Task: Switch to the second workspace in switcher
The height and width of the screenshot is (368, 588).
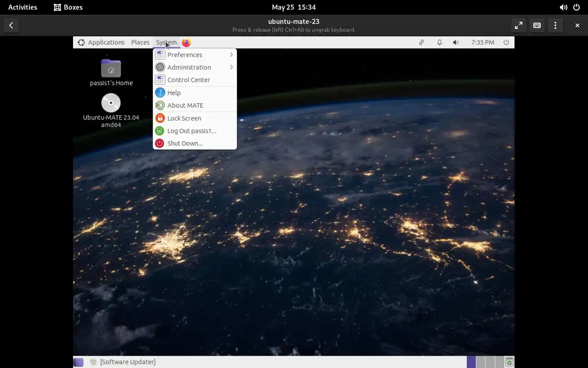Action: pos(481,362)
